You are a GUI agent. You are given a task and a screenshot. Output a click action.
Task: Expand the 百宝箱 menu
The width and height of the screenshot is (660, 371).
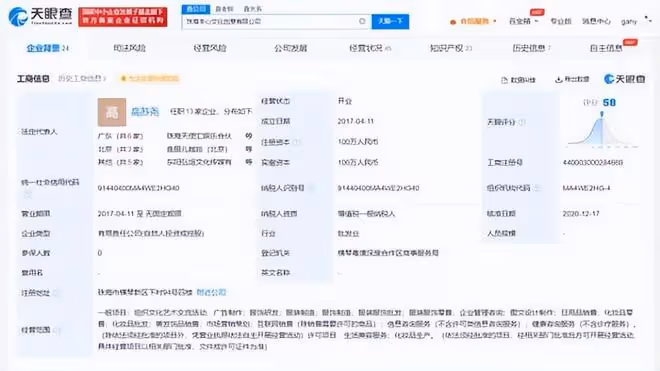click(524, 21)
